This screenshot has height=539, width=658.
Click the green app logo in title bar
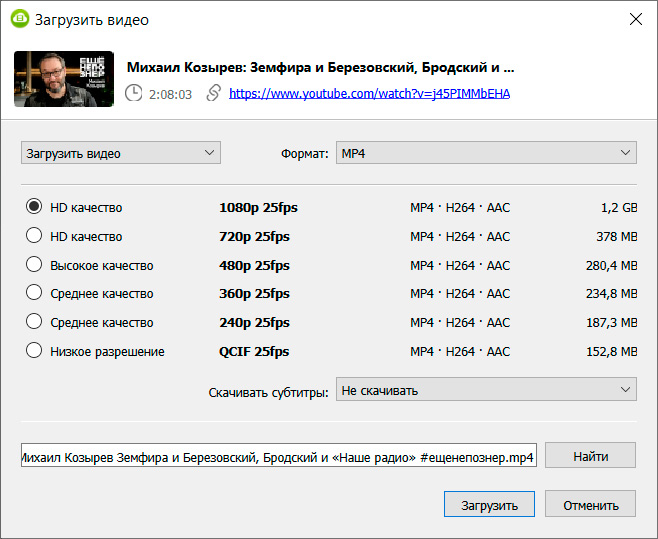click(19, 19)
